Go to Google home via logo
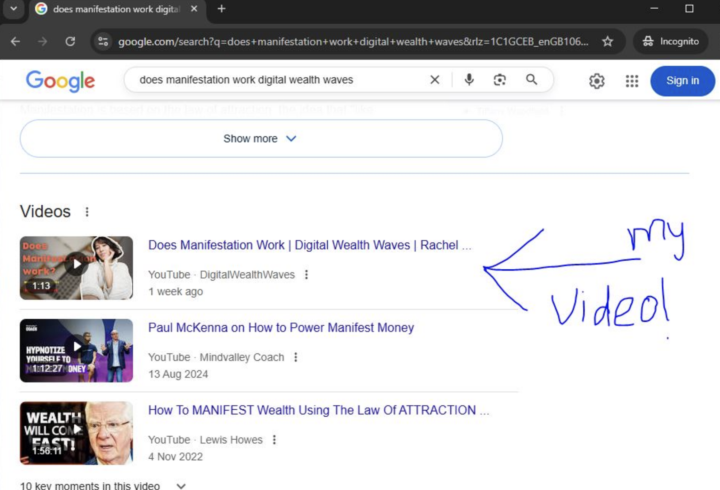This screenshot has width=720, height=490. (x=60, y=81)
